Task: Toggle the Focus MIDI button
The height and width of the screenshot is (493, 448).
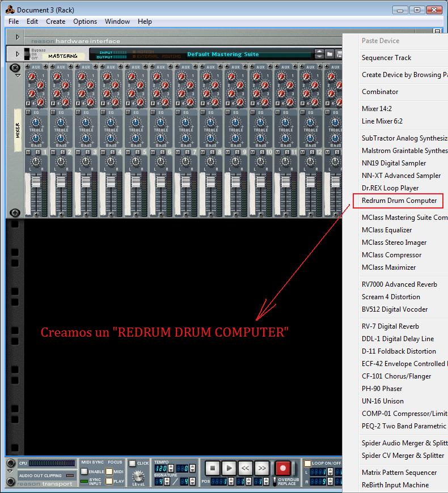Action: [x=109, y=471]
